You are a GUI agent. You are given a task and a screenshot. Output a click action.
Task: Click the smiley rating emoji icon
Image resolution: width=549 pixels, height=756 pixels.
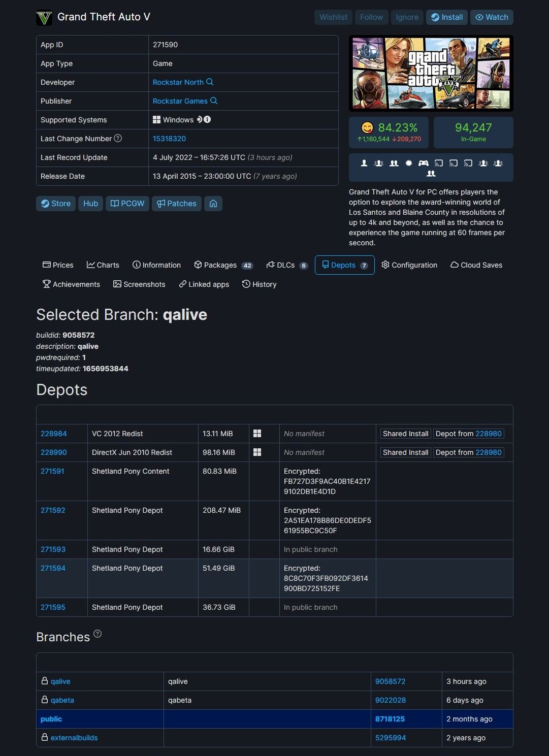click(367, 127)
